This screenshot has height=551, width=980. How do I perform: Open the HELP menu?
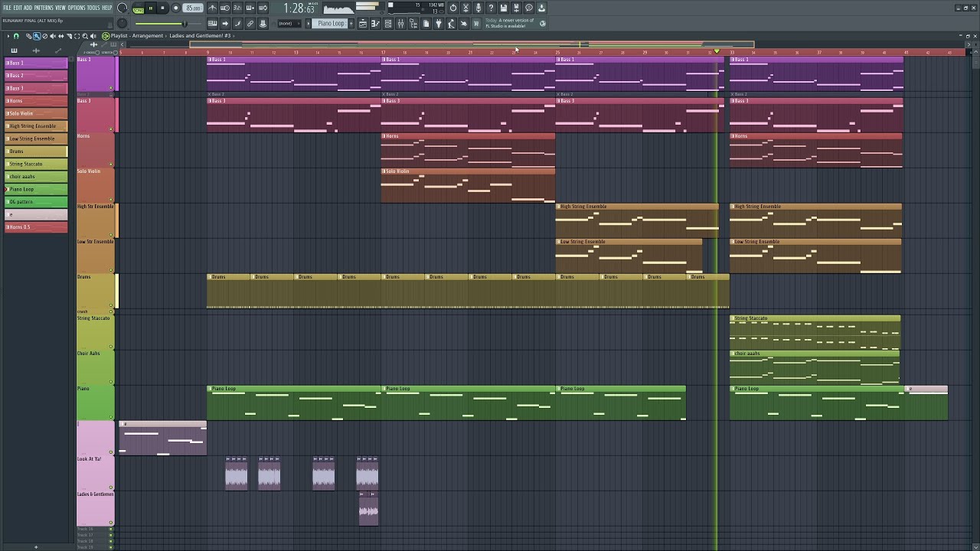(106, 8)
